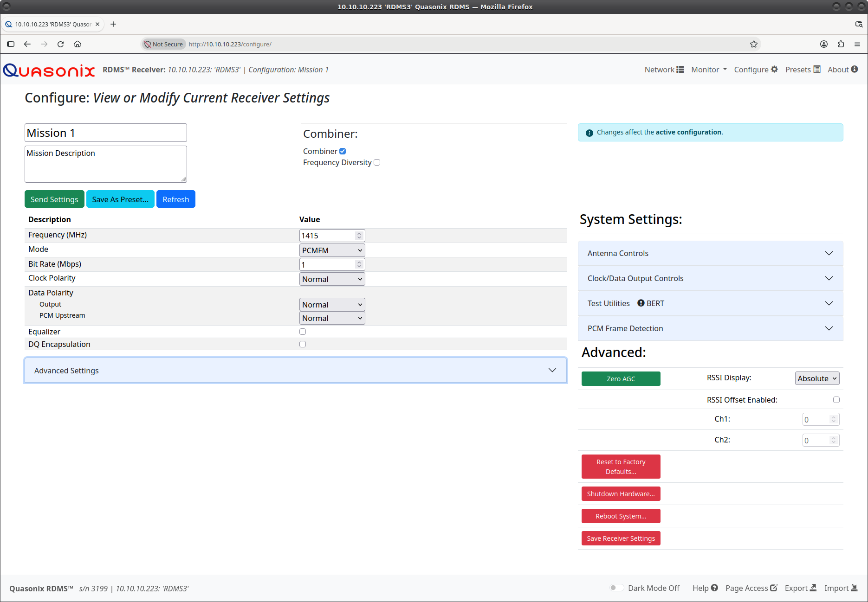This screenshot has height=602, width=868.
Task: Open the RSSI Display Absolute dropdown
Action: pyautogui.click(x=817, y=378)
